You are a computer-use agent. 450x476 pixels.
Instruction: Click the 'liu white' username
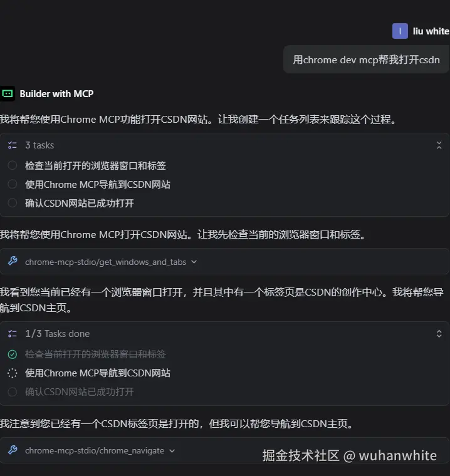[x=431, y=31]
